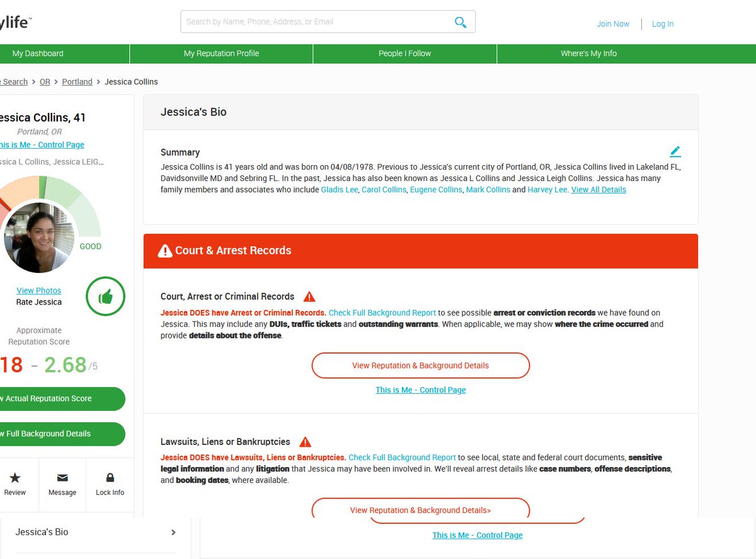756x559 pixels.
Task: Click View Reputation & Background Details> under lawsuits
Action: coord(421,510)
